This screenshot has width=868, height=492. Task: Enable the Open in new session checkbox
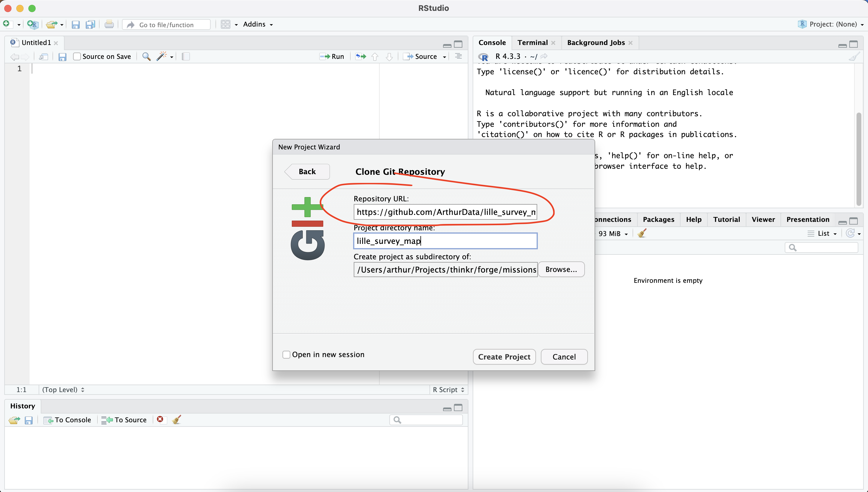pos(286,354)
